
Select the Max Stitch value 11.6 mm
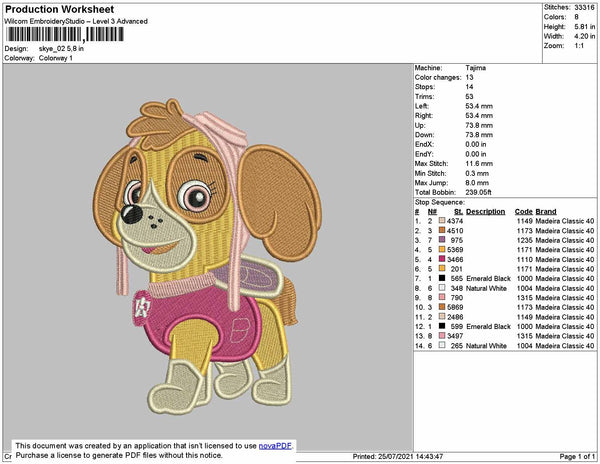tap(479, 163)
